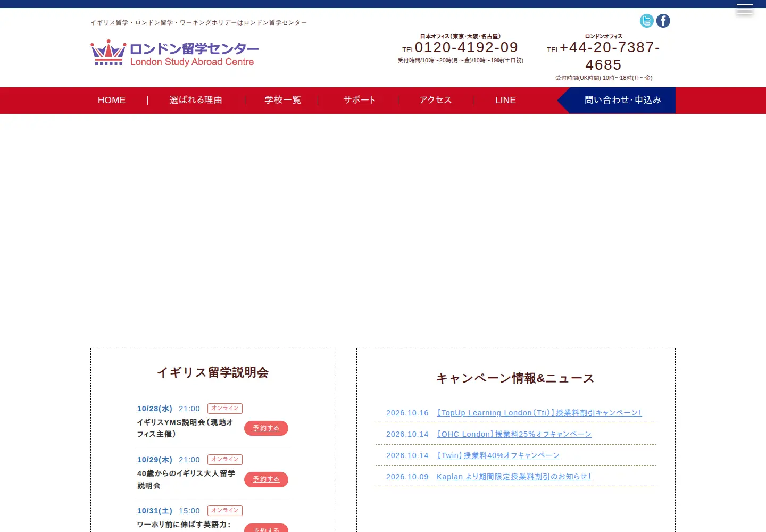Click 予約する for 40歳からのイギリス大人留学説明会
The width and height of the screenshot is (766, 532).
pos(266,479)
